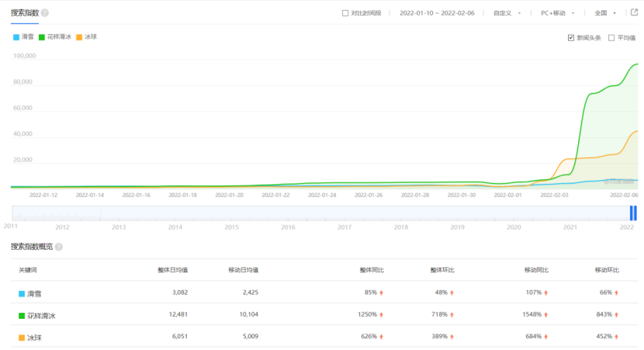Screen dimensions: 644x350
Task: Click help icon next to 搜索指数概览
Action: point(59,247)
